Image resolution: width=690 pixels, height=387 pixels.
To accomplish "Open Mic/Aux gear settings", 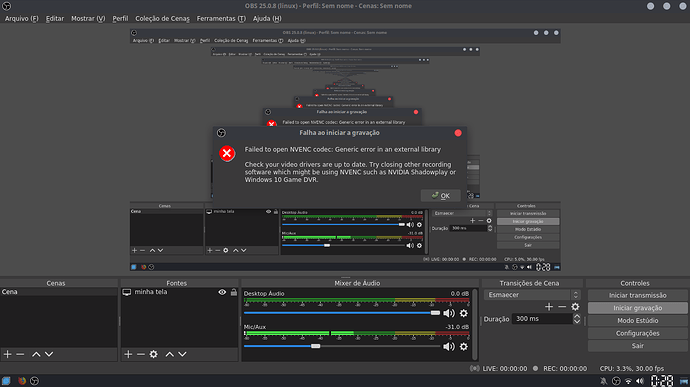I will pyautogui.click(x=464, y=346).
